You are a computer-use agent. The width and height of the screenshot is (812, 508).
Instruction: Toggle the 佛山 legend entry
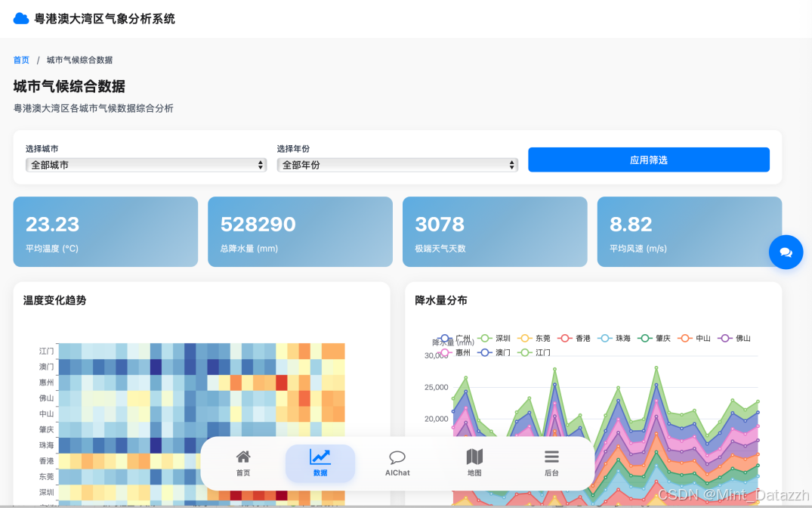[733, 339]
